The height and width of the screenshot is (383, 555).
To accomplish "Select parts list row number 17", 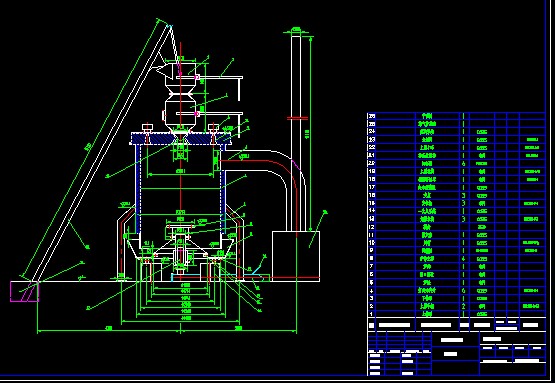I will pos(456,187).
